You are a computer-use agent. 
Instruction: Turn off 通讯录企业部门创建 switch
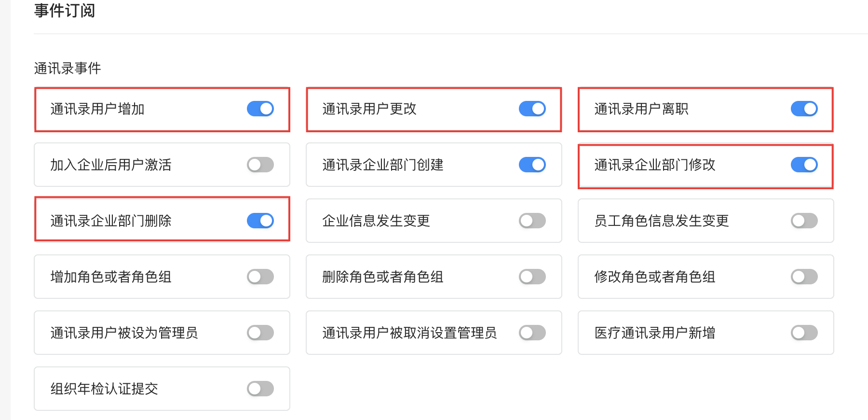click(532, 165)
